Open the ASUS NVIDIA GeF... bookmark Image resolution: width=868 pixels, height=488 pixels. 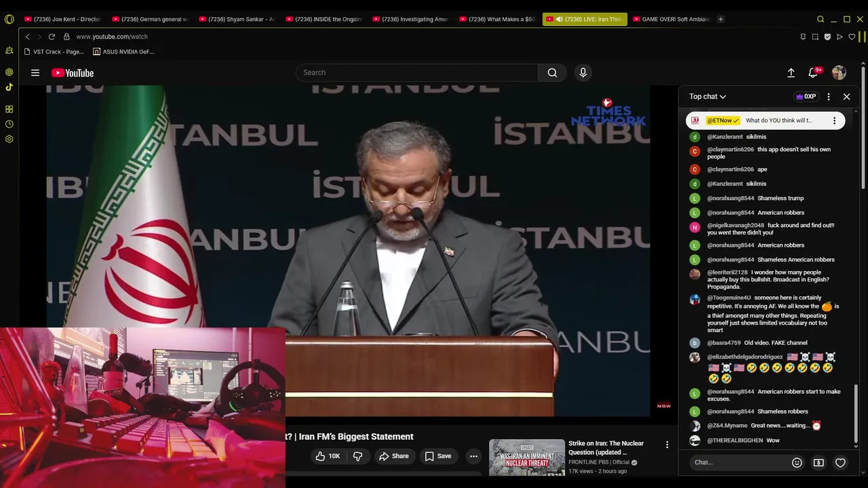(123, 52)
